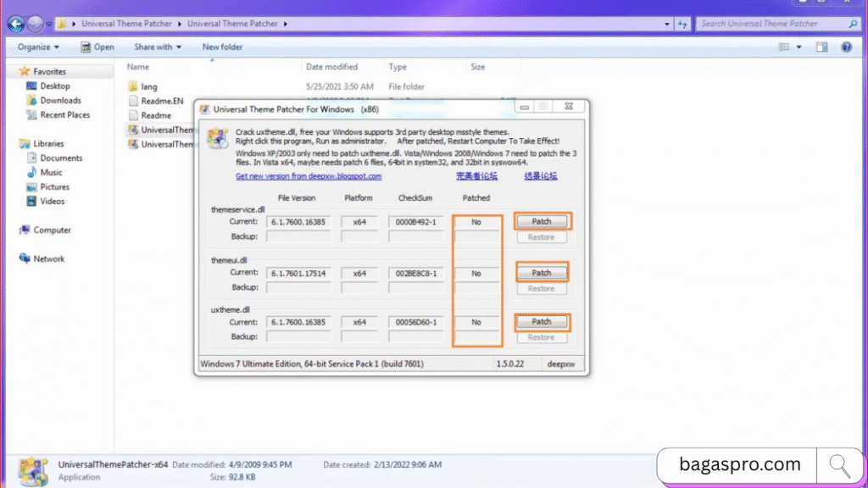Viewport: 868px width, 488px height.
Task: Click the Back navigation arrow in Explorer
Action: click(x=15, y=24)
